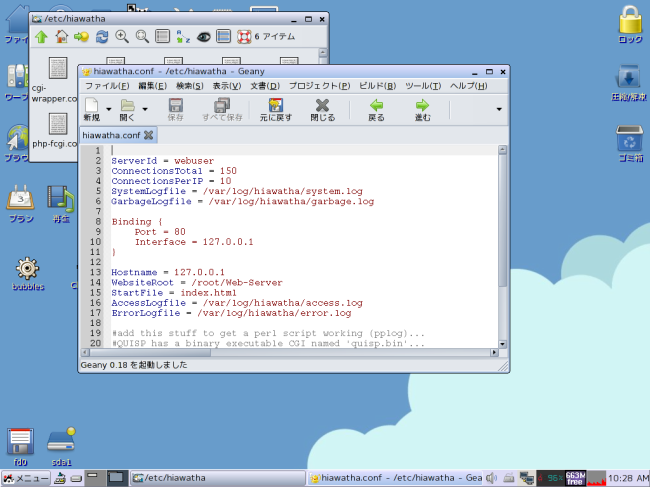This screenshot has height=487, width=650.
Task: Click the bookmarks arrow icon in file manager
Action: pyautogui.click(x=81, y=37)
